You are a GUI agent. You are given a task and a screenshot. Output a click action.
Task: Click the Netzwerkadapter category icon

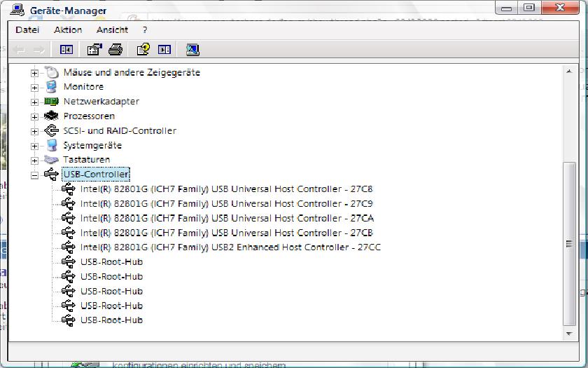(x=52, y=102)
